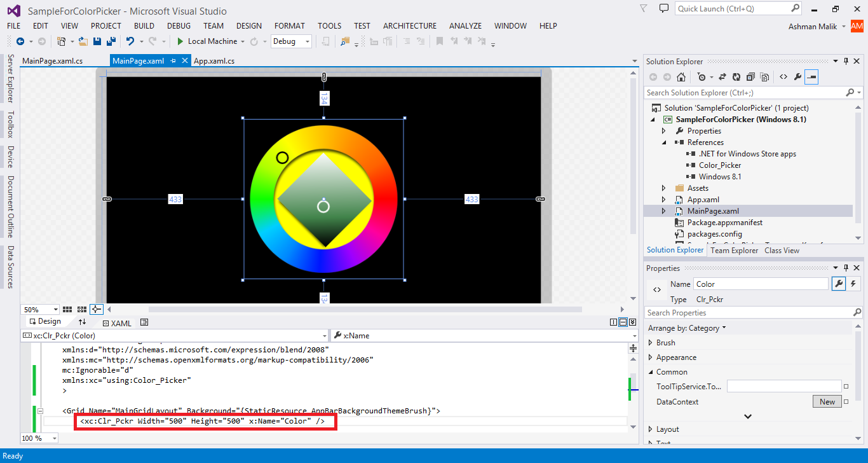Image resolution: width=868 pixels, height=463 pixels.
Task: Collapse All items in Solution Explorer
Action: pos(750,76)
